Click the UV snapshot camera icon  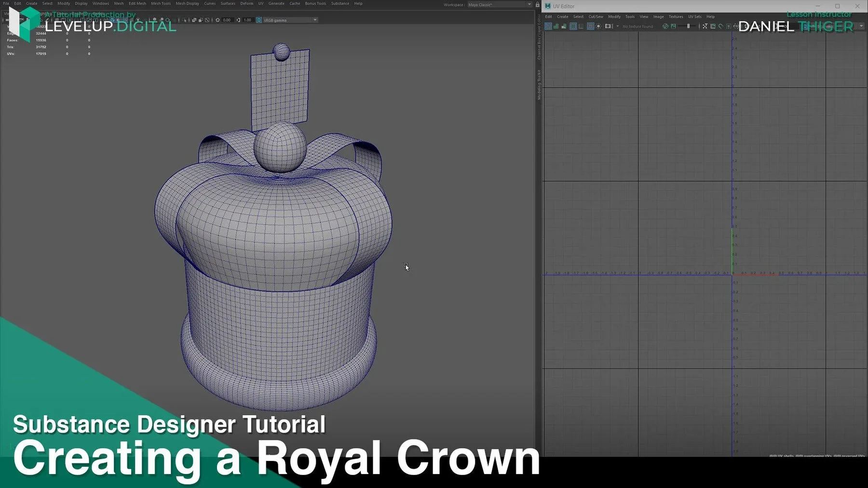point(609,26)
